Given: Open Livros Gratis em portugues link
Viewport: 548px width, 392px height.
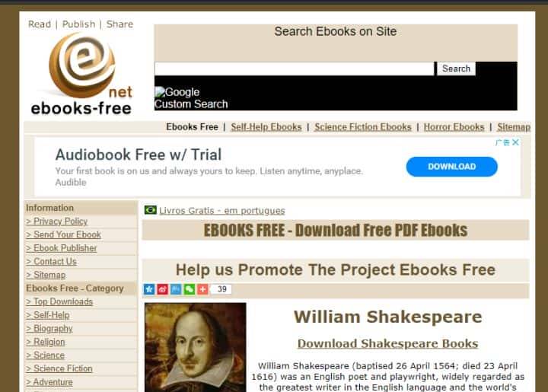Looking at the screenshot, I should [222, 211].
